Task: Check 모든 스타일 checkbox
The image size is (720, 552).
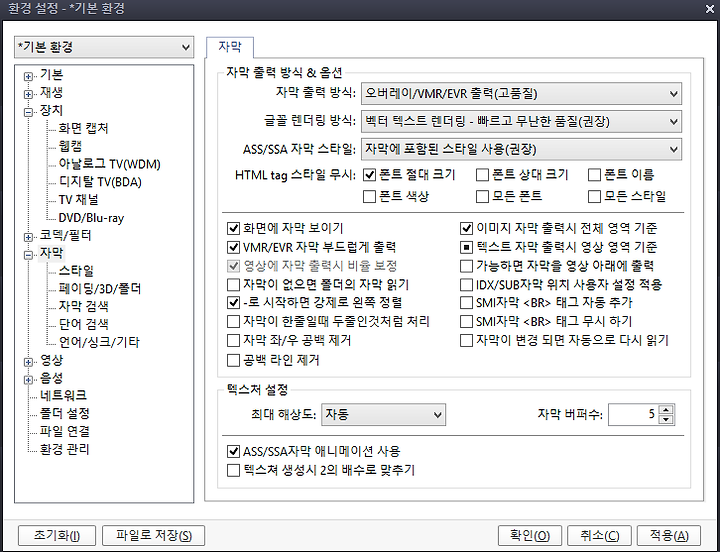Action: tap(594, 197)
